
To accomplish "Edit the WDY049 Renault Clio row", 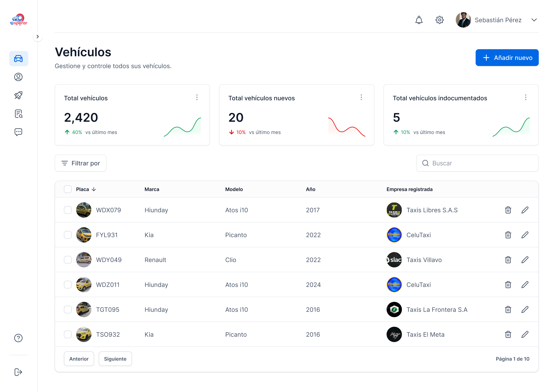I will click(525, 260).
